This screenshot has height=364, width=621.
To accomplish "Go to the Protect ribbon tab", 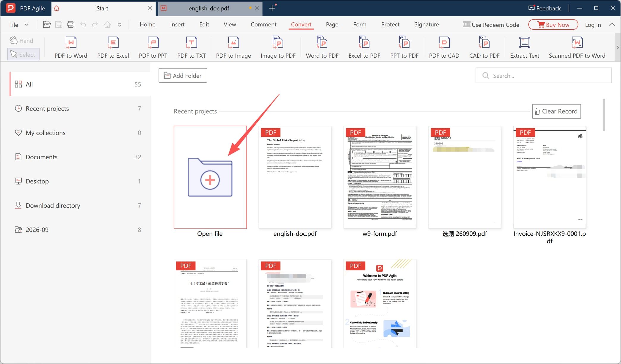I will (x=390, y=24).
